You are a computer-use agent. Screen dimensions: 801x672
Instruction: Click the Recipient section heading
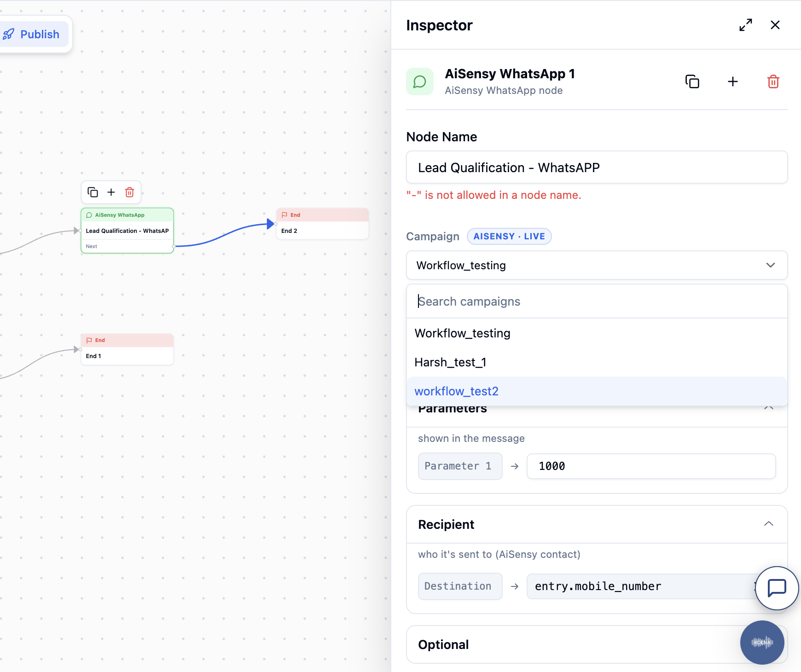(x=446, y=524)
